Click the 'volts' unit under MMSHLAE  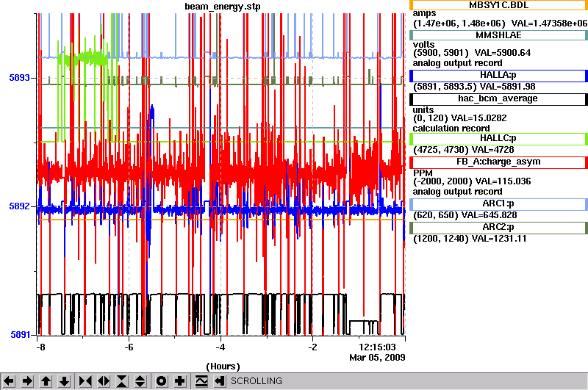point(424,45)
